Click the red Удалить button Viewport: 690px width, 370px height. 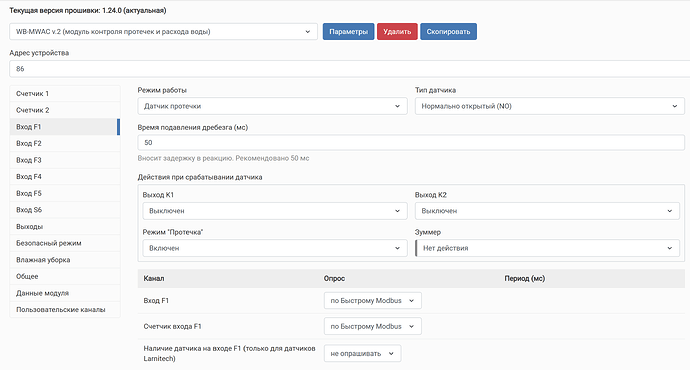[x=397, y=32]
